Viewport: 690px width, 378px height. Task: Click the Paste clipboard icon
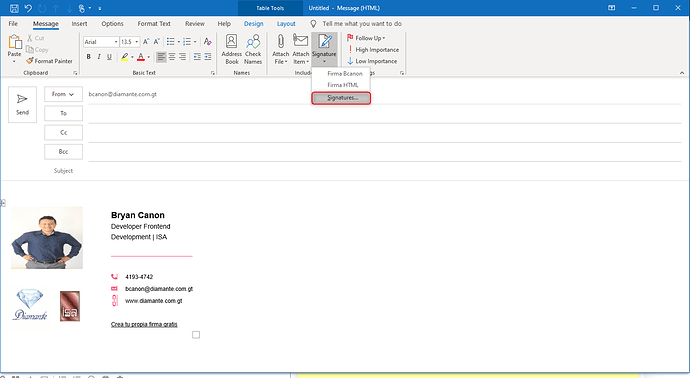tap(15, 43)
